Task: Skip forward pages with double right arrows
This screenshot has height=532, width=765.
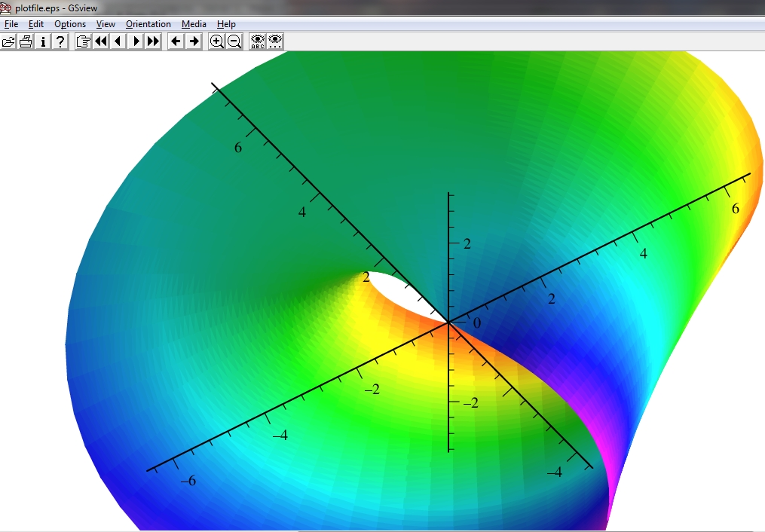Action: pos(153,41)
